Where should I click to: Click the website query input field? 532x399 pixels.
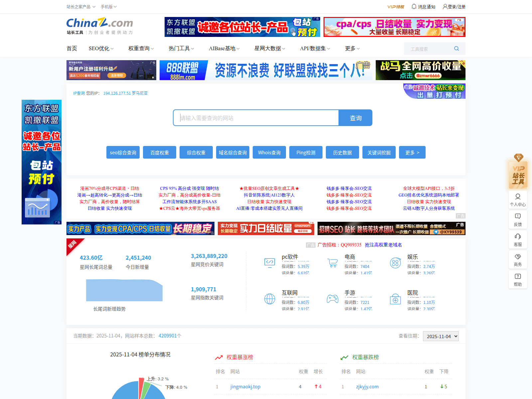[256, 118]
